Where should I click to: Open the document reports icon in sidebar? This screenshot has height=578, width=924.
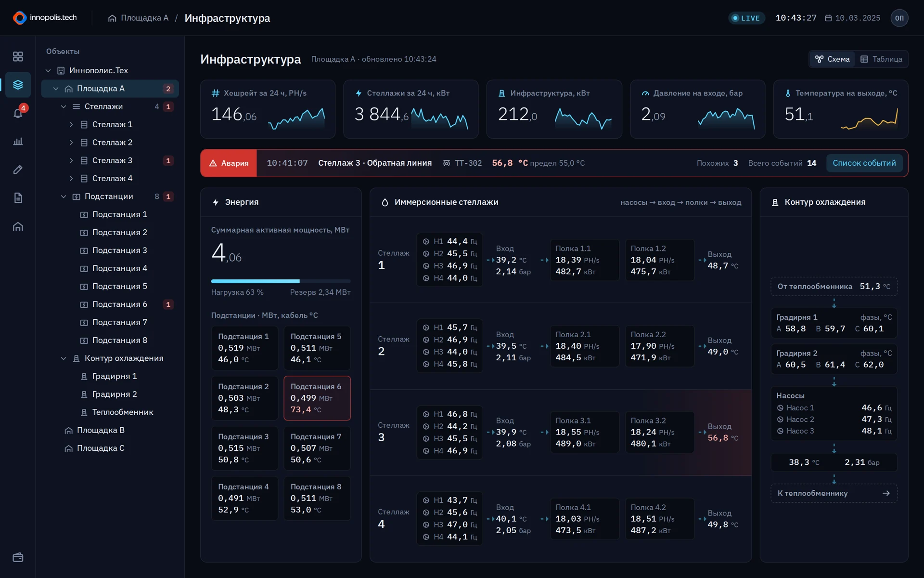(x=18, y=198)
